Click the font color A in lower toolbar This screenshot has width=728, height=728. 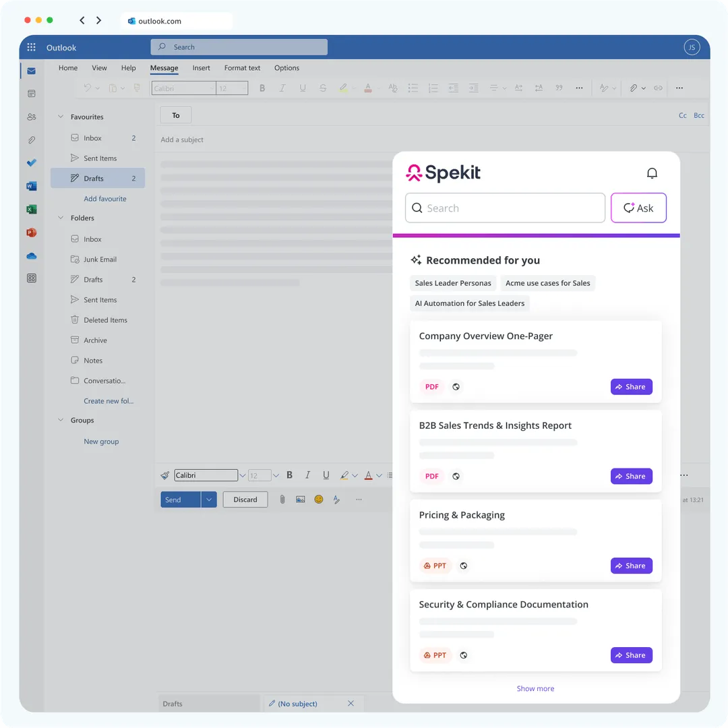pos(368,475)
